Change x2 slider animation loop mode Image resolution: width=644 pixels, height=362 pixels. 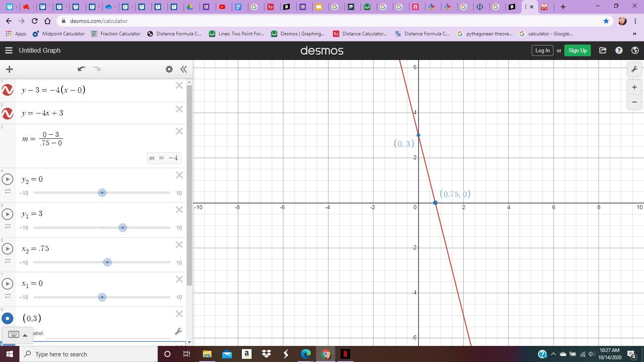click(8, 261)
